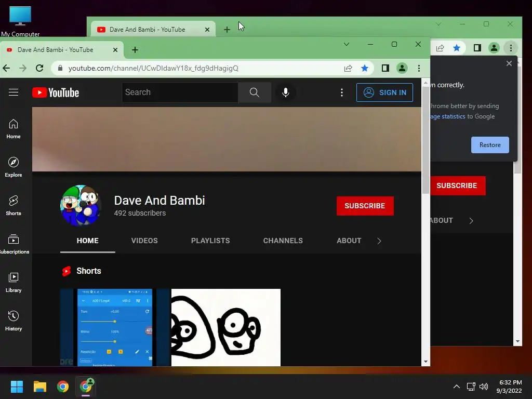Screen dimensions: 532x399
Task: Expand the system tray hidden icons
Action: tap(457, 387)
